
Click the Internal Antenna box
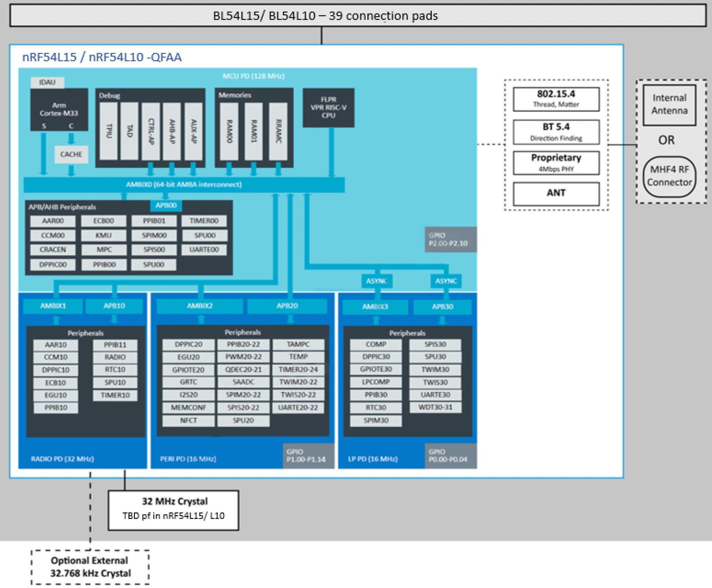coord(669,104)
